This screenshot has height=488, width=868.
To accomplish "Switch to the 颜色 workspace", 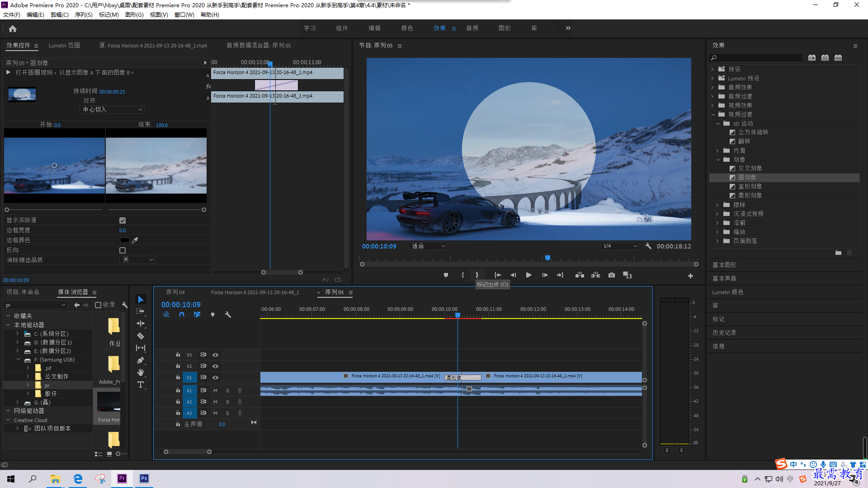I will point(407,28).
